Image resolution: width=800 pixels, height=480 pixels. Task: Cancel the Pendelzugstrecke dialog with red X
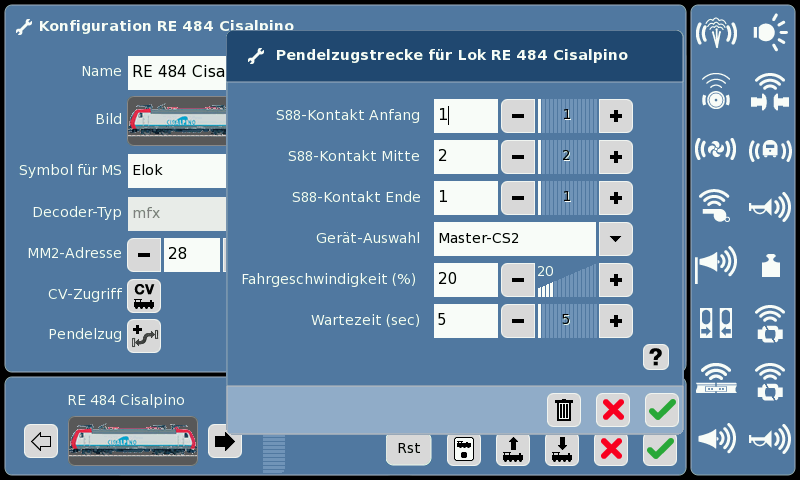(612, 410)
